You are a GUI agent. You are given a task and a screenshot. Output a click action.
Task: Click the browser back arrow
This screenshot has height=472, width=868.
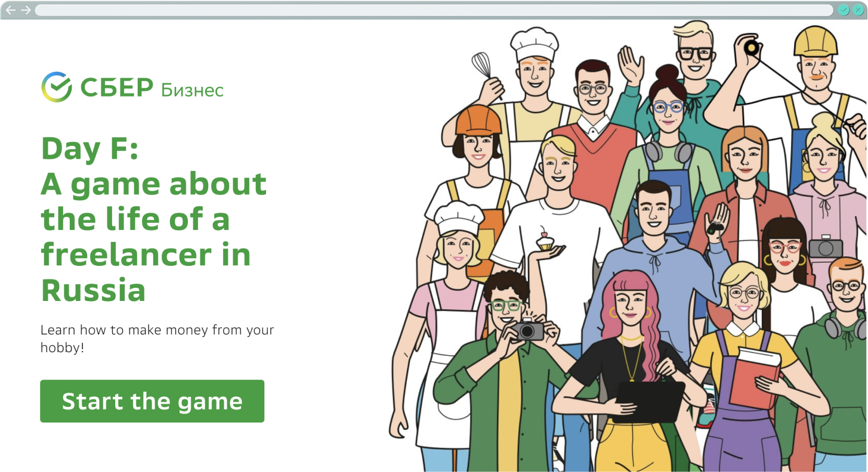(11, 10)
